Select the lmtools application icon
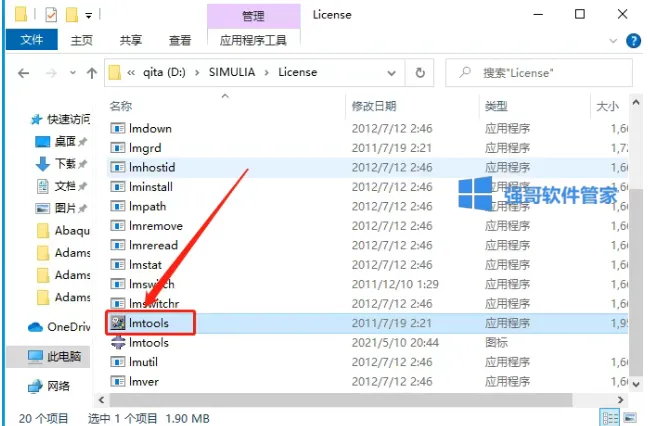Screen dimensions: 648x426 click(x=118, y=323)
